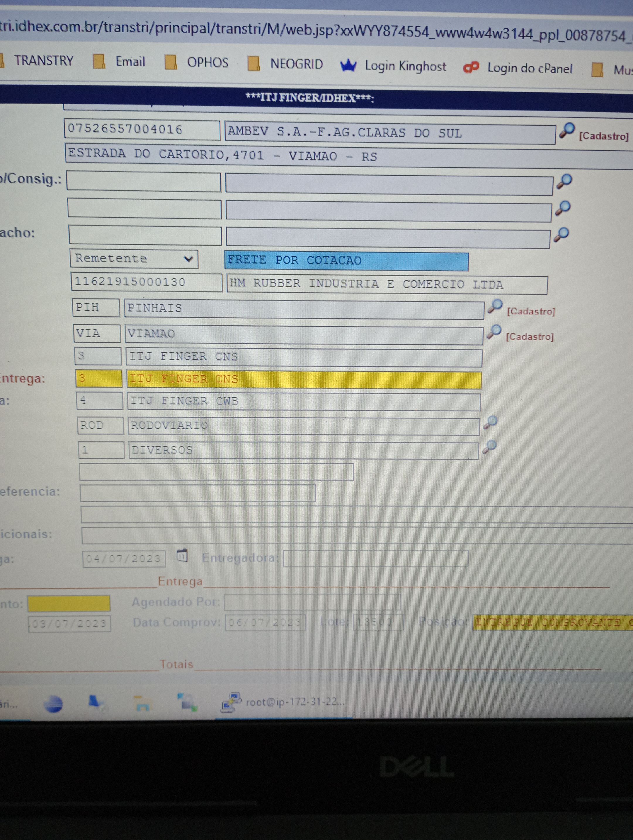
Task: Click Login do cPanel bookmark
Action: [518, 68]
